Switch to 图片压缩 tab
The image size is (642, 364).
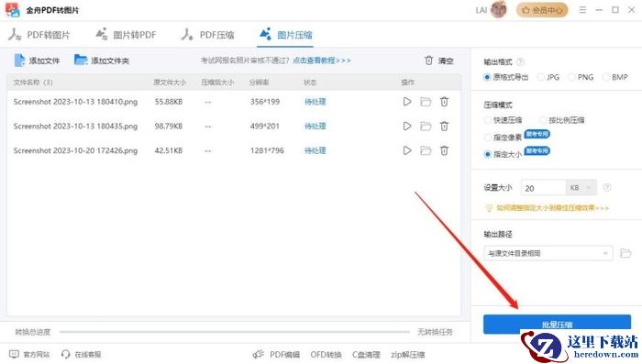(285, 35)
